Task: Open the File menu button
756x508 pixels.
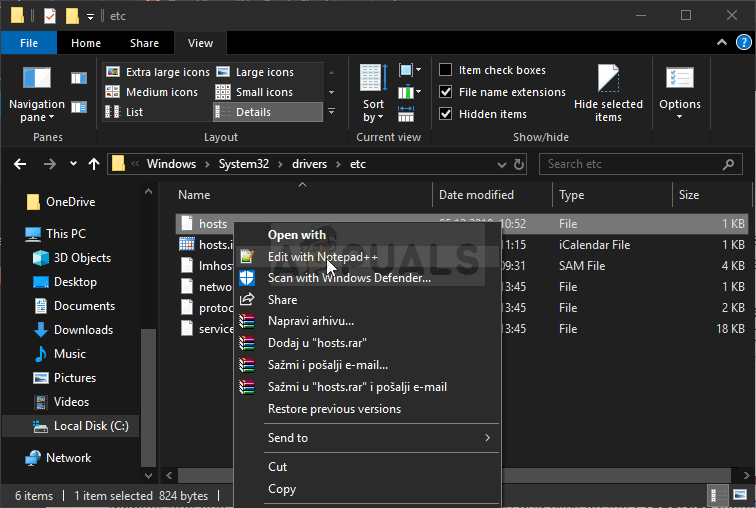Action: point(29,43)
